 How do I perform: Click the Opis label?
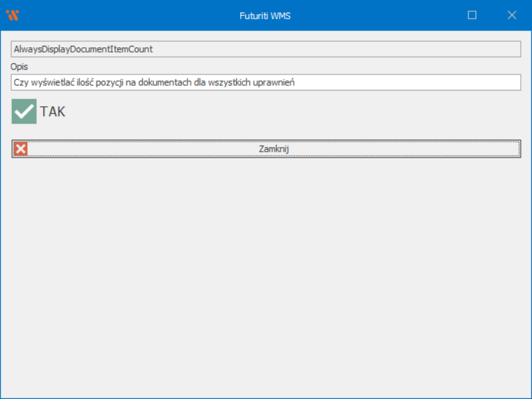19,66
